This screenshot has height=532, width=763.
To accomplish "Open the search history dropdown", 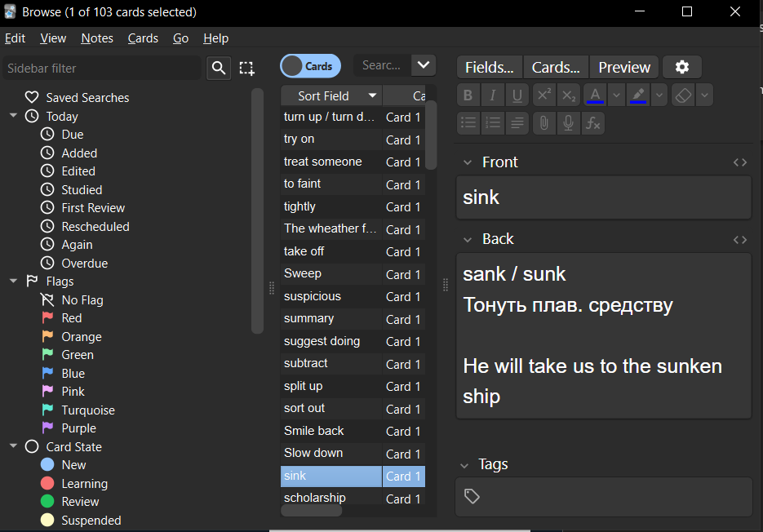I will point(424,65).
